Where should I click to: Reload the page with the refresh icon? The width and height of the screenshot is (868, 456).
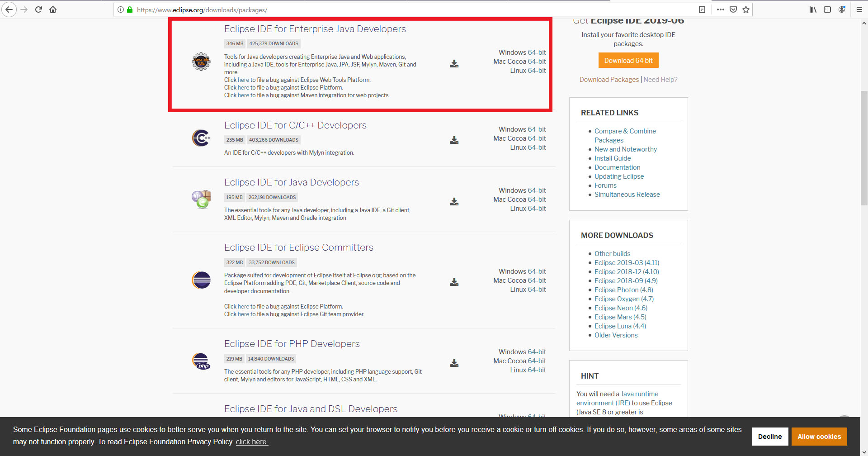[x=38, y=9]
